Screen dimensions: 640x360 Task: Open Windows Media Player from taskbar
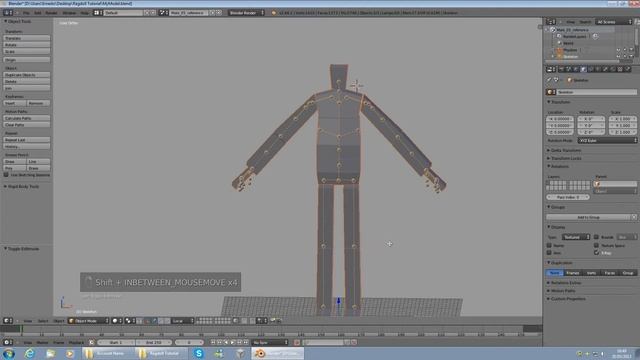coord(70,353)
